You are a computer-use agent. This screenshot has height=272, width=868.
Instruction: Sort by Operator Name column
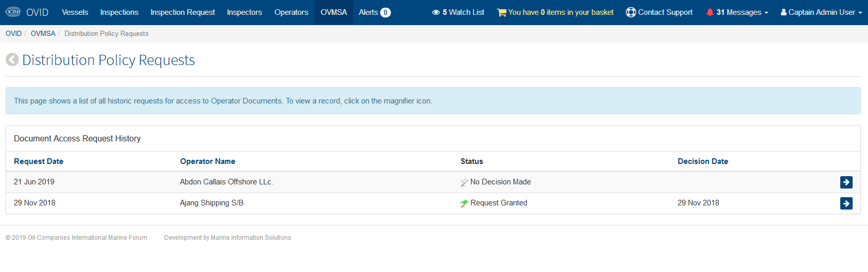click(208, 161)
